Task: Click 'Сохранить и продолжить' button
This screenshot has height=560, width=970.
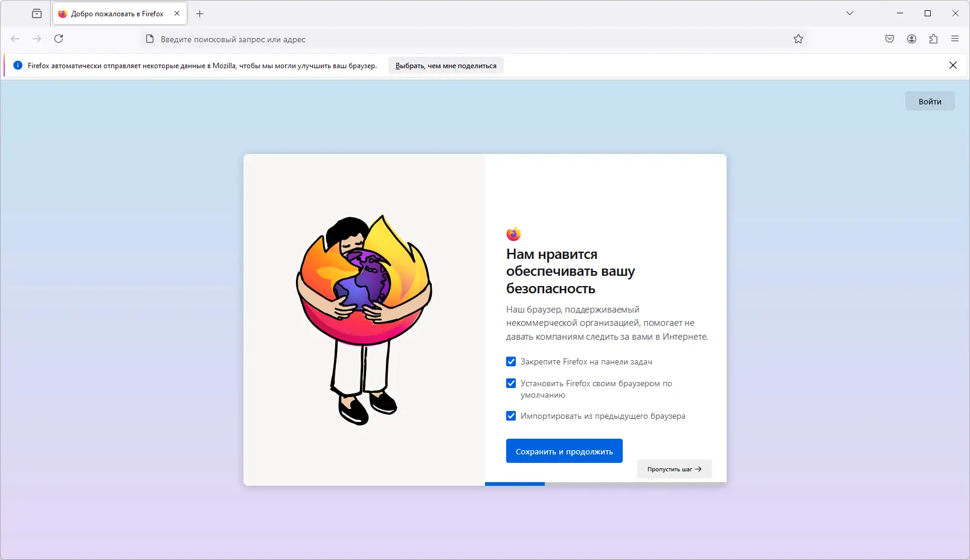Action: (x=564, y=451)
